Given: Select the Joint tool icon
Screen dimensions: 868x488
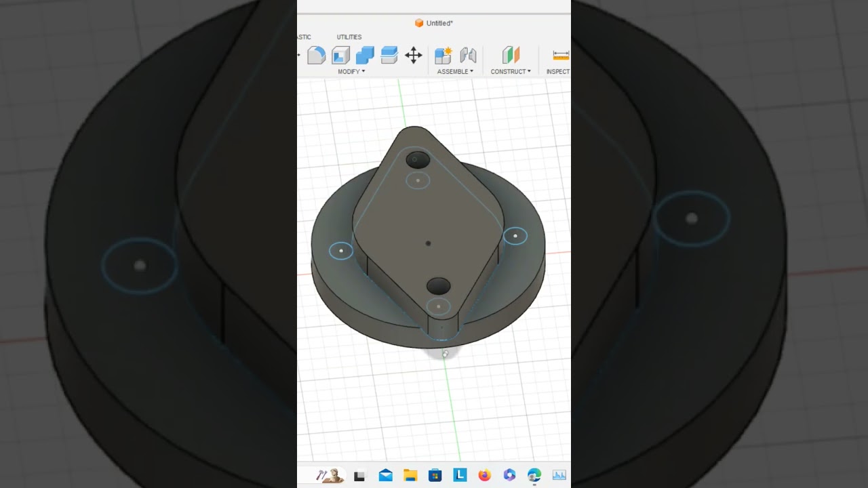Looking at the screenshot, I should tap(468, 55).
